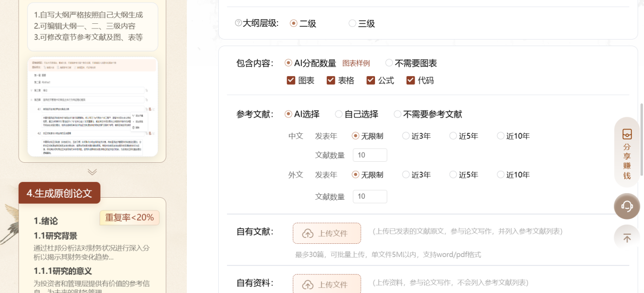Click the 中文 文献数量 input field
This screenshot has width=644, height=293.
tap(370, 155)
